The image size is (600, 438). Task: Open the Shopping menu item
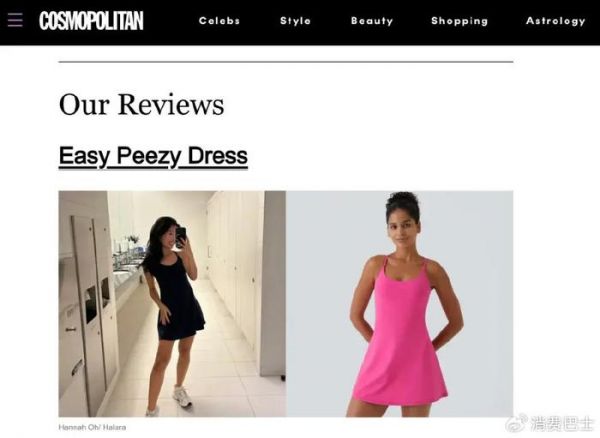(x=460, y=21)
